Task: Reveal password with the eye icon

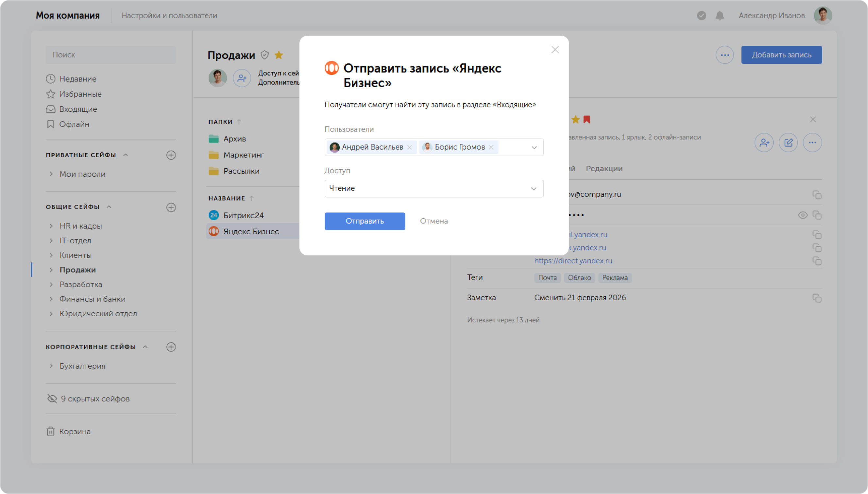Action: tap(802, 215)
